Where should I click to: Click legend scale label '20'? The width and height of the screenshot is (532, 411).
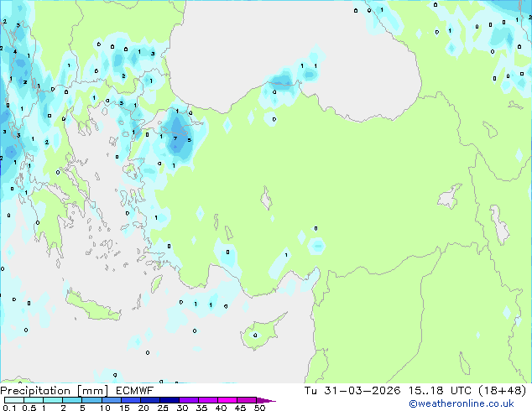[x=143, y=408]
